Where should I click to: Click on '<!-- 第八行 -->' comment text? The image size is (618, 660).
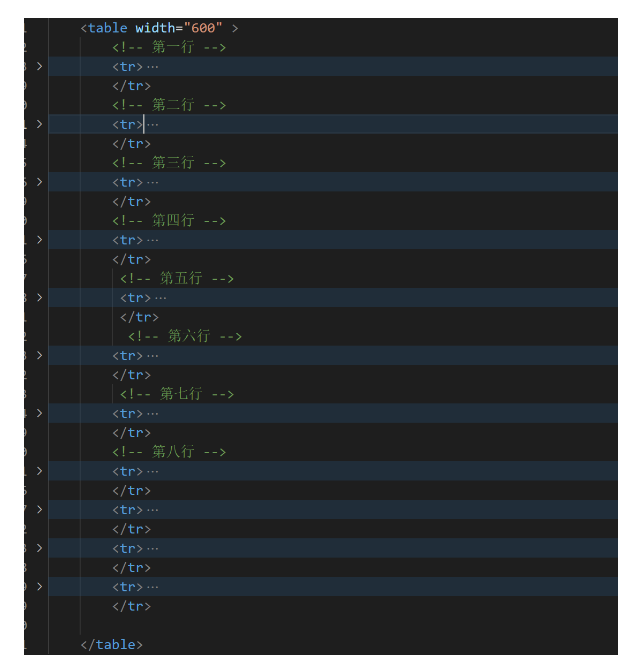click(x=169, y=452)
